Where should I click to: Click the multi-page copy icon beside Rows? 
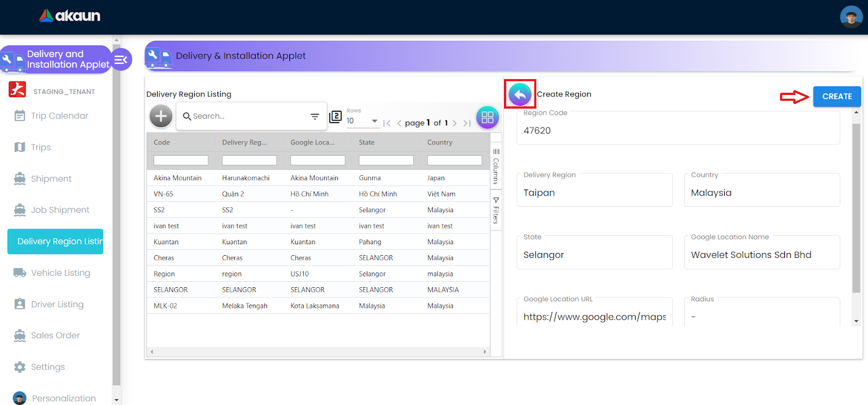click(x=336, y=117)
